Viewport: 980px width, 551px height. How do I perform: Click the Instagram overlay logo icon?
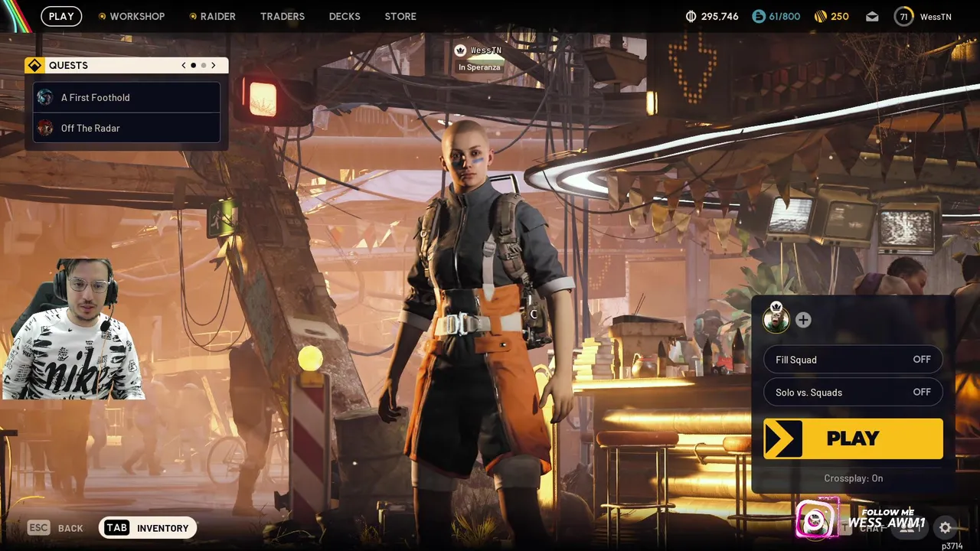tap(816, 519)
